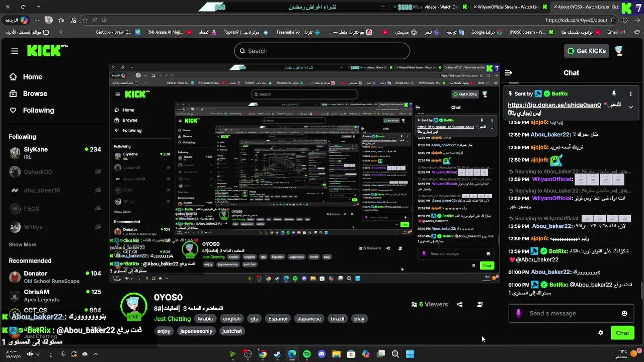Click BotRix username in 12:59 PM message
644x362 pixels.
click(x=558, y=251)
